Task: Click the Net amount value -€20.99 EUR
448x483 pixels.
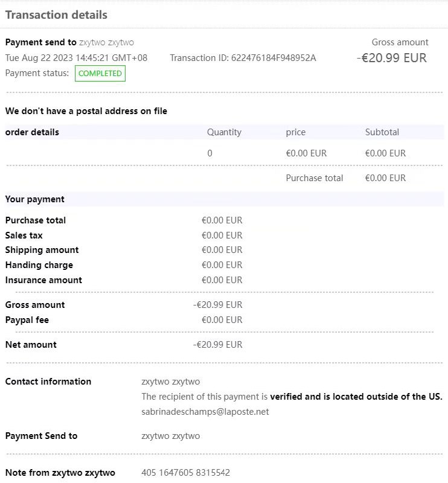Action: [217, 345]
